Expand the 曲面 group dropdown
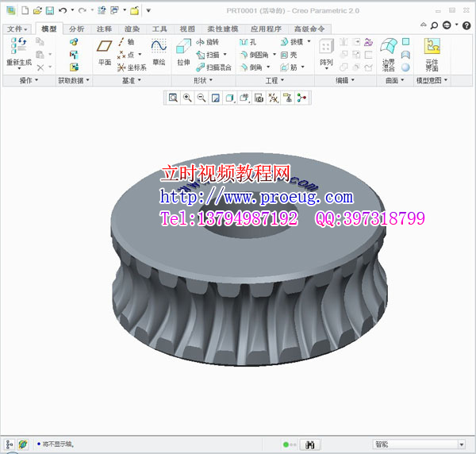 click(x=394, y=80)
